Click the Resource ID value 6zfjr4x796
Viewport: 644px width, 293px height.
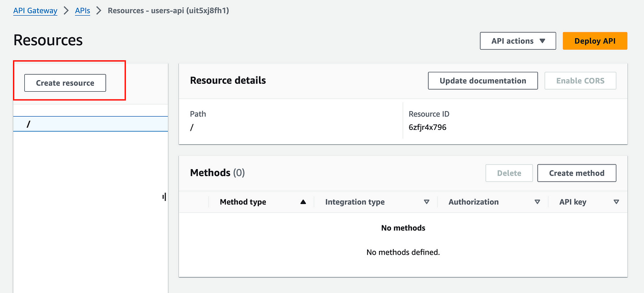(427, 127)
